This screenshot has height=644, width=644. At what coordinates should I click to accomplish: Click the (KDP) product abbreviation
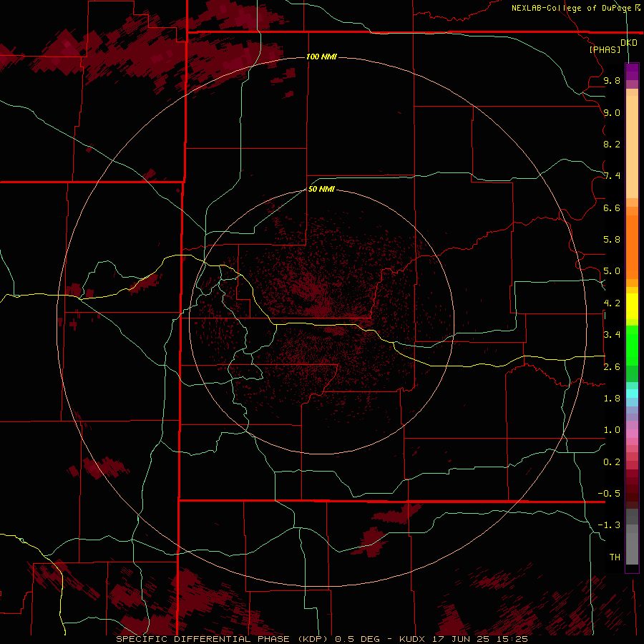click(x=312, y=639)
